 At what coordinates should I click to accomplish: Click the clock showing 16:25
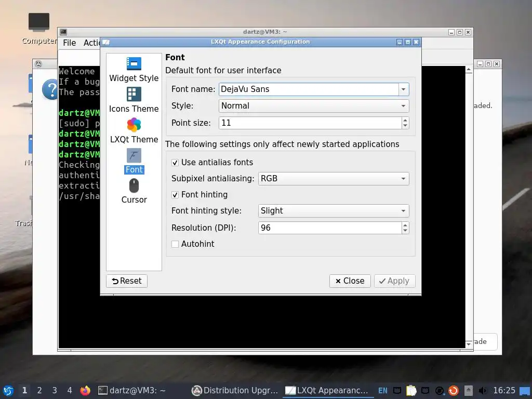click(x=504, y=391)
